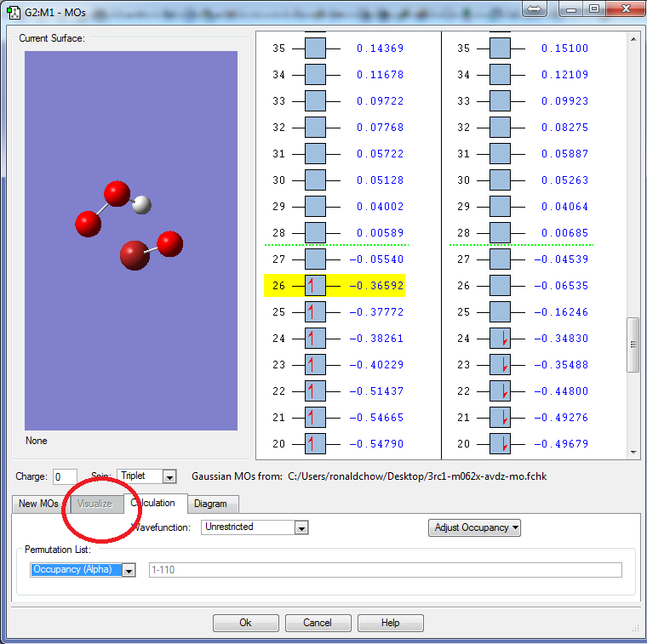Select beta energy value -0.49276
647x644 pixels.
[x=561, y=417]
